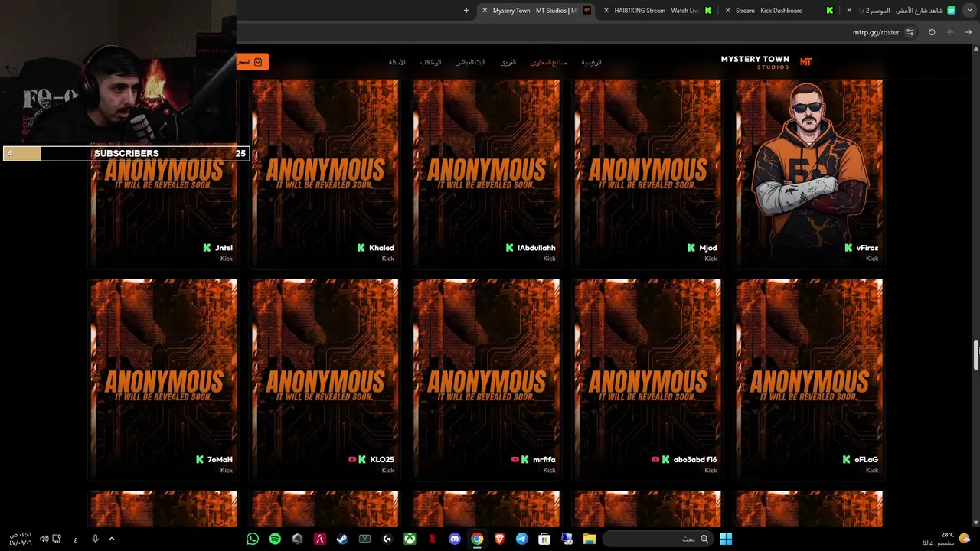
Task: Open Discord from the taskbar
Action: (455, 539)
